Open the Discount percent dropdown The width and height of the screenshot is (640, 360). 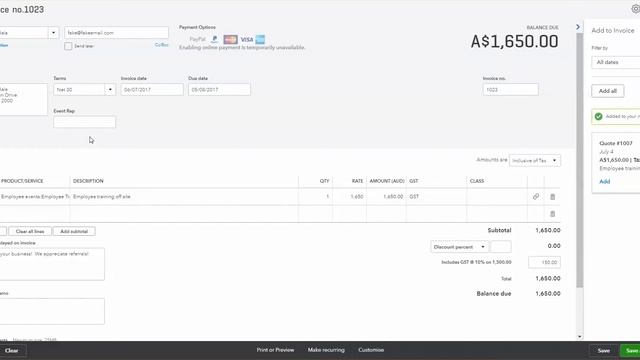(459, 247)
